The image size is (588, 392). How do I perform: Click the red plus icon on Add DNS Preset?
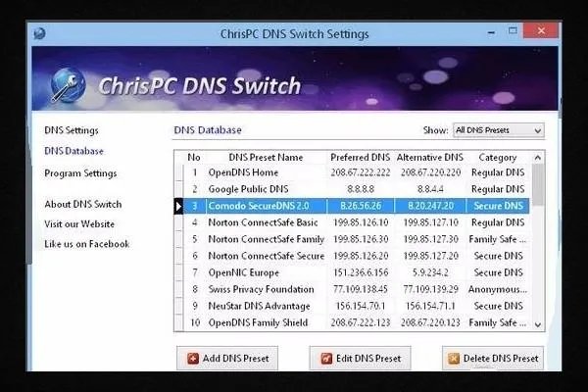(x=193, y=359)
